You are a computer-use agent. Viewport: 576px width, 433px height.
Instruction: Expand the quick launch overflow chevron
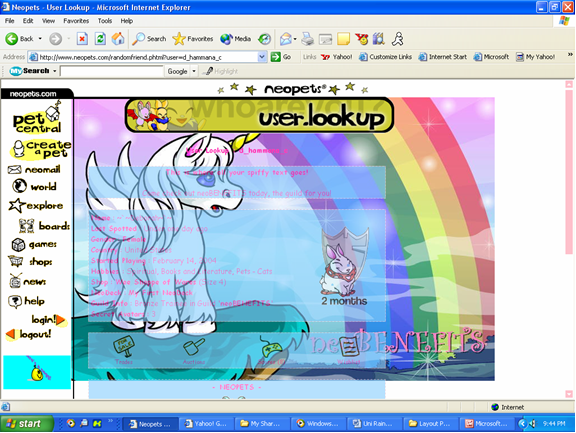click(110, 421)
